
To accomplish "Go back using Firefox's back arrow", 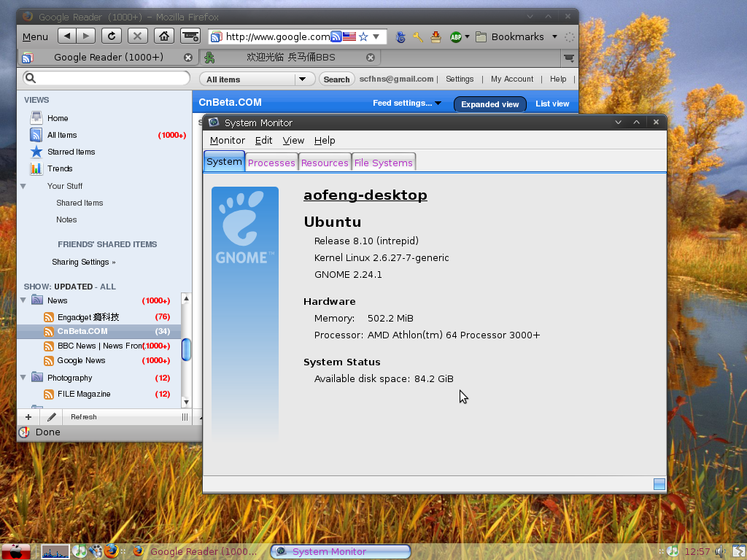I will [67, 36].
